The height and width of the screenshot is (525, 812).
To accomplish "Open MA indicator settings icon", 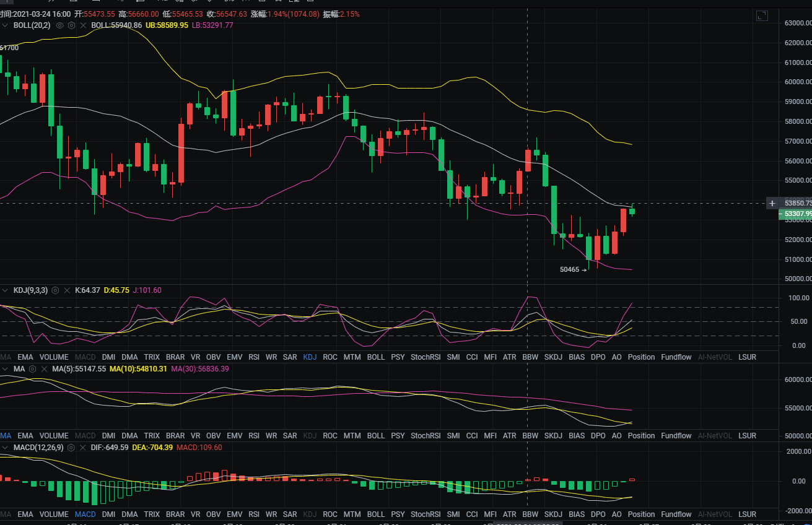I will 32,369.
